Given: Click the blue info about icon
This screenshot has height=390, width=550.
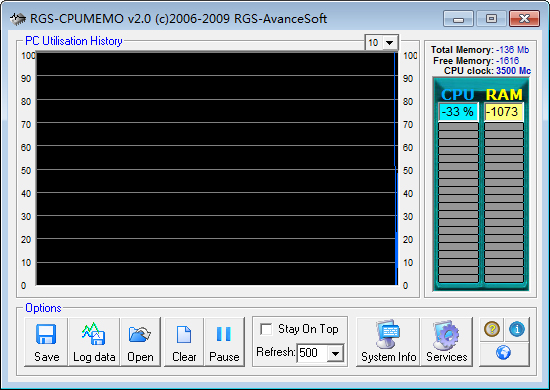Looking at the screenshot, I should pyautogui.click(x=517, y=329).
